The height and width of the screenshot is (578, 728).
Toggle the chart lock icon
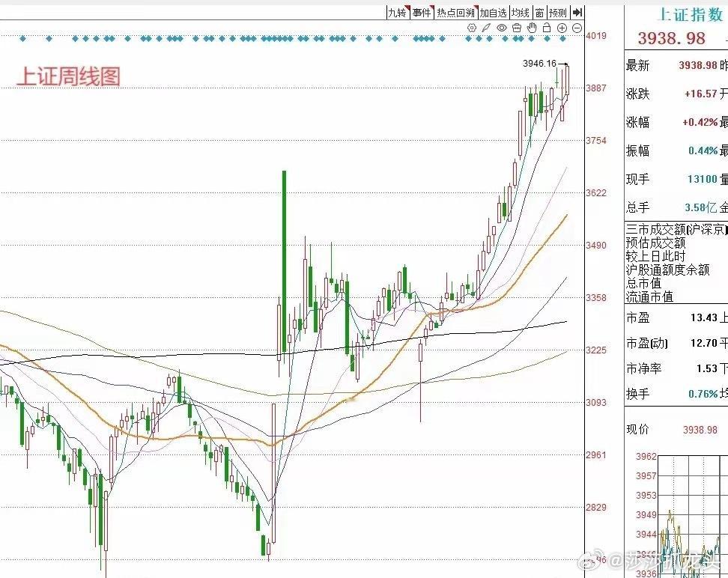tap(547, 28)
